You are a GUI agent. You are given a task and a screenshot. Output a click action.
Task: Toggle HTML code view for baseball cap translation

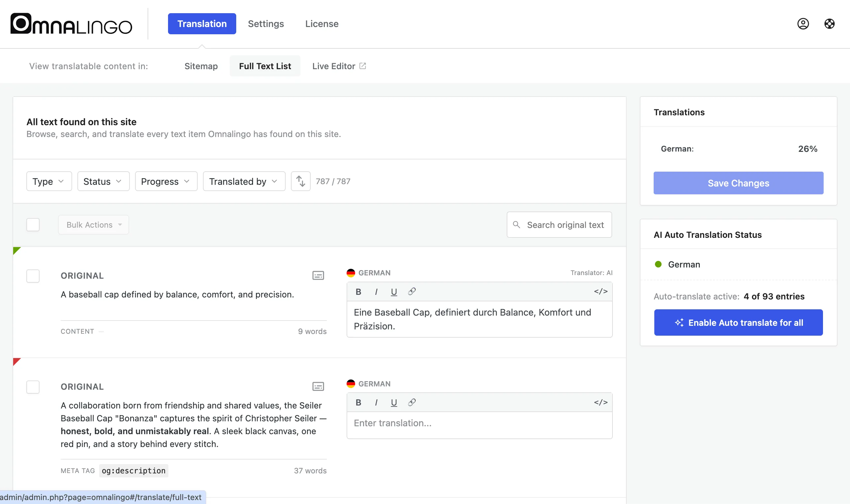[x=600, y=292]
